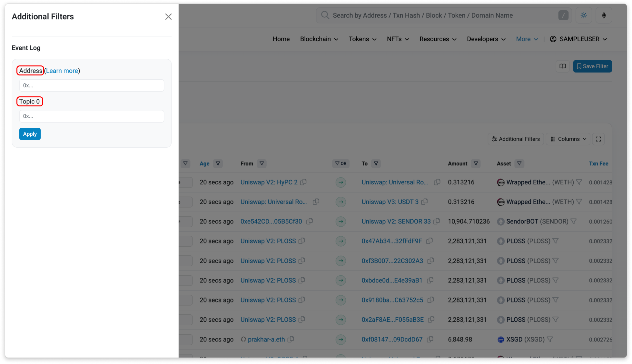
Task: Click the Topic 0 input field
Action: (92, 116)
